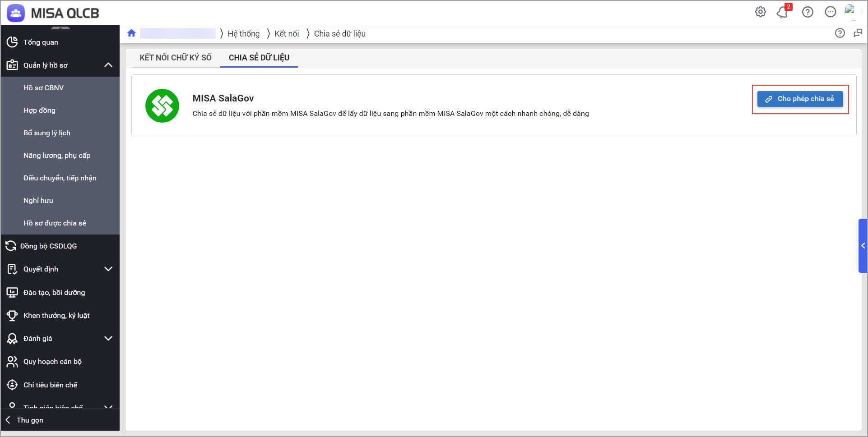This screenshot has width=868, height=437.
Task: Click the Thu gọn sidebar collapse label
Action: pyautogui.click(x=30, y=420)
